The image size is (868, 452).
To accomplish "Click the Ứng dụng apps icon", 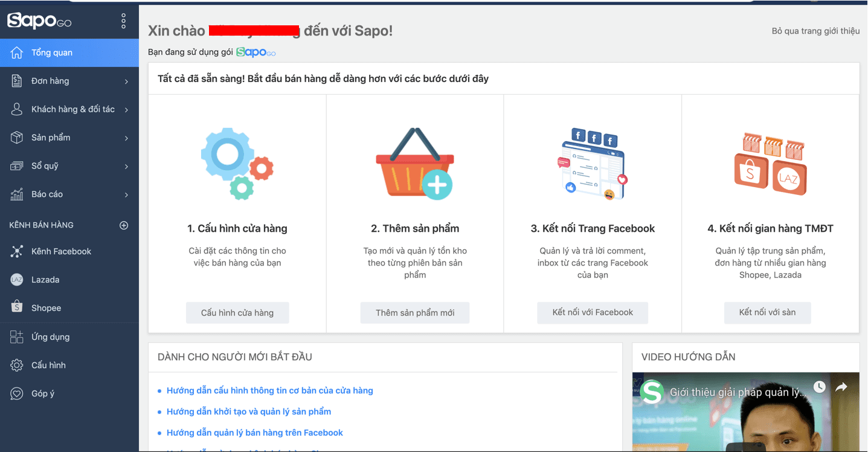I will [17, 337].
